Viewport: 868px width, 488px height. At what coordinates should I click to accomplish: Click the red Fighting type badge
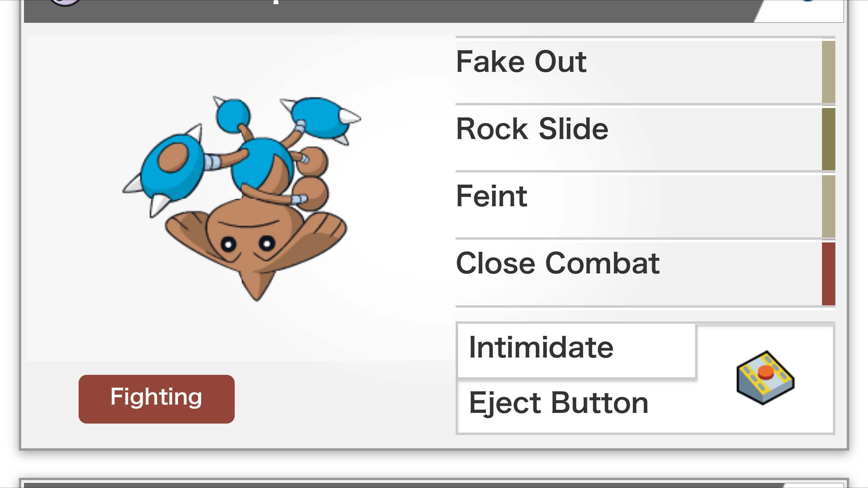point(156,399)
